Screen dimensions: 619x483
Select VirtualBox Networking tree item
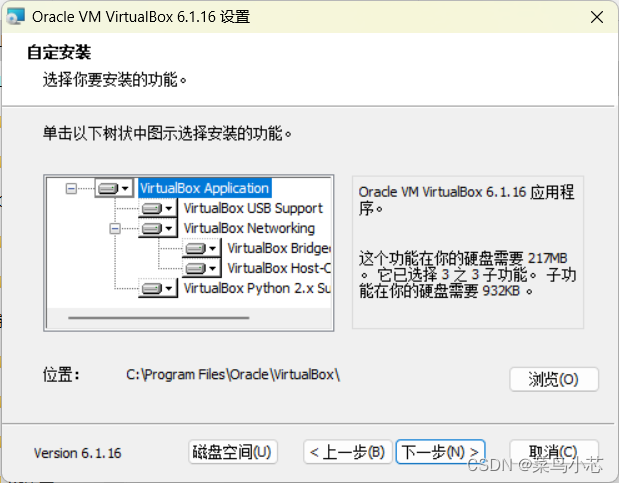click(x=249, y=228)
